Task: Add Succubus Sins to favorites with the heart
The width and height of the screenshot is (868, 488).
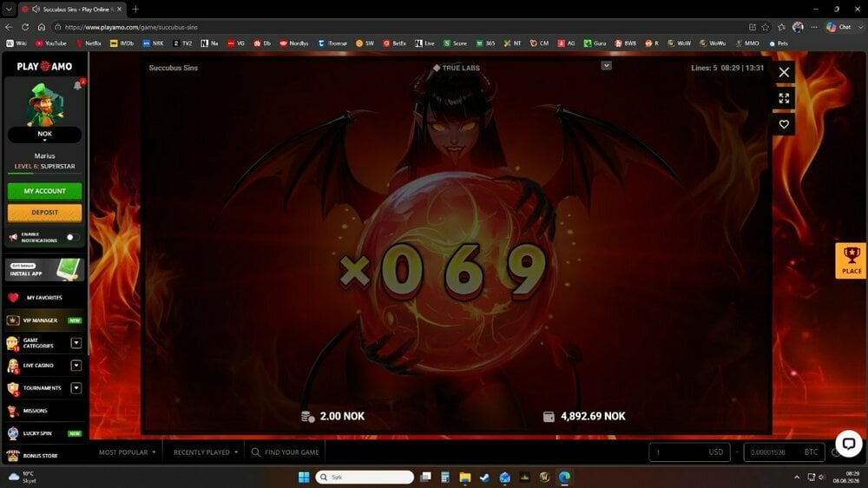Action: click(x=784, y=124)
